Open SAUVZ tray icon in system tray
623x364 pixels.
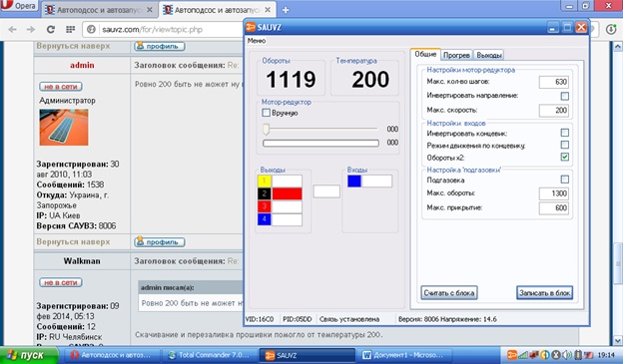(512, 354)
